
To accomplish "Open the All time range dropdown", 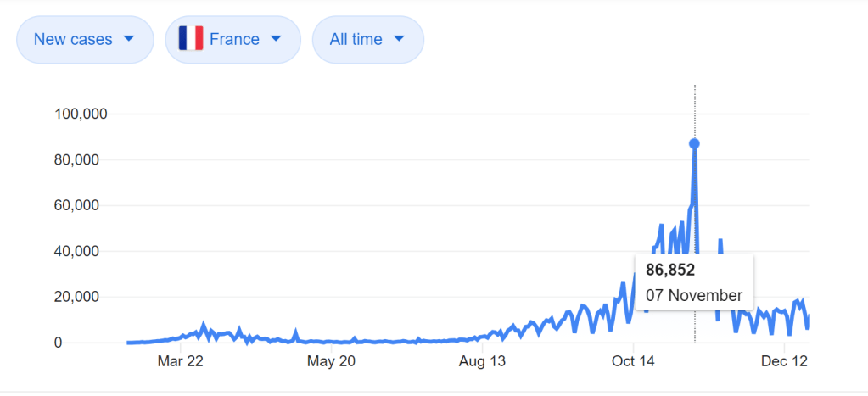I will pos(367,39).
